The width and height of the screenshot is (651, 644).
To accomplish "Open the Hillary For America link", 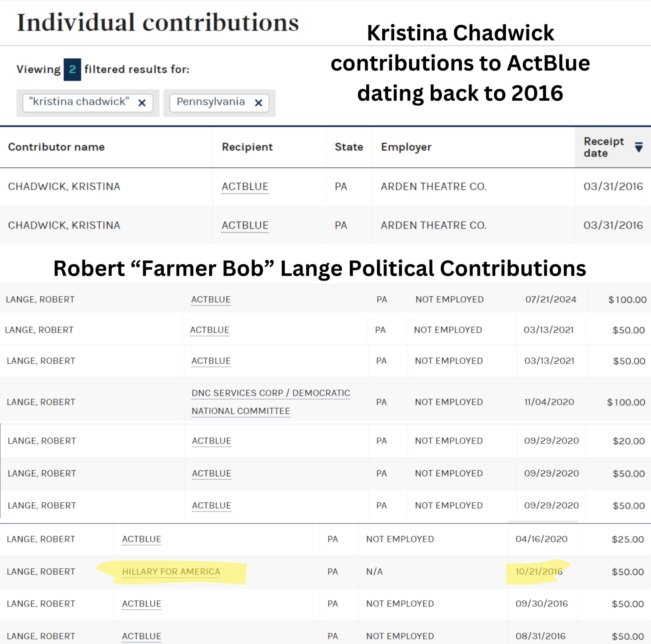I will tap(171, 572).
